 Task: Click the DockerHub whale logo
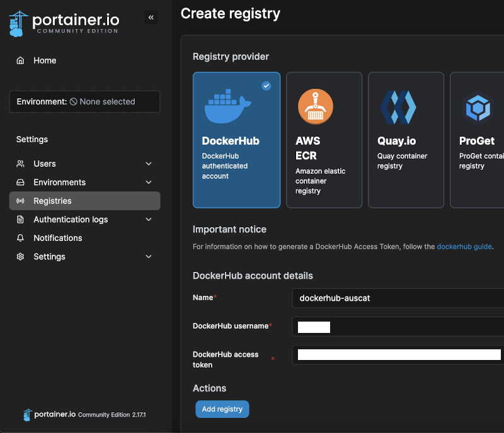(x=227, y=106)
